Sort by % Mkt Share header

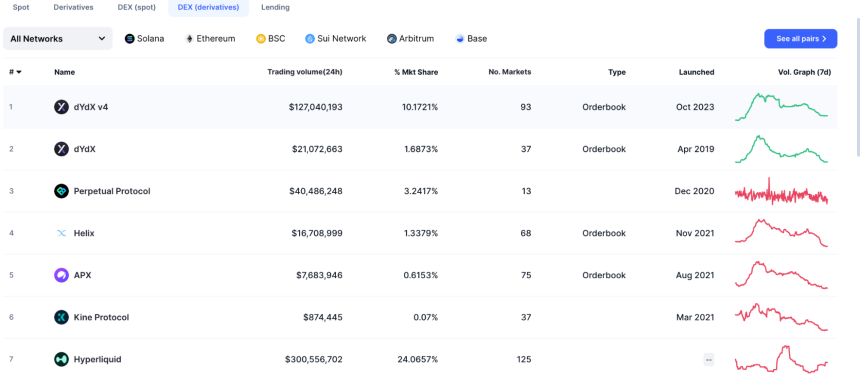416,72
